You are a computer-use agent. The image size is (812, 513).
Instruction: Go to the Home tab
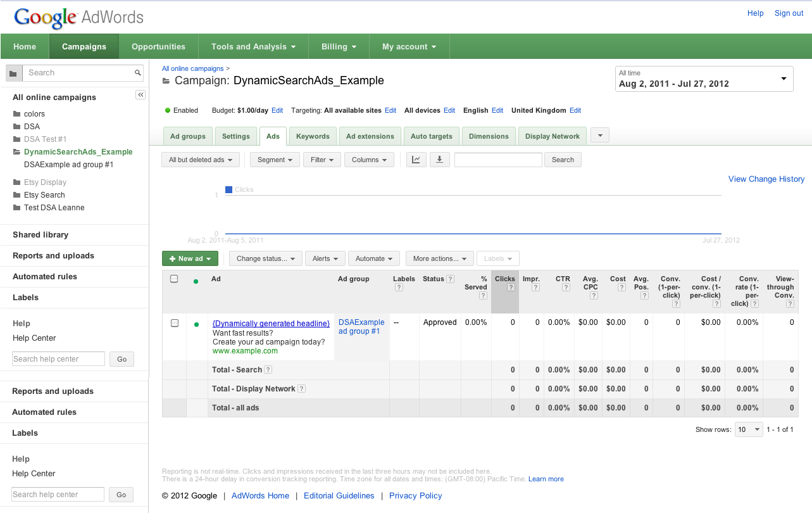25,46
